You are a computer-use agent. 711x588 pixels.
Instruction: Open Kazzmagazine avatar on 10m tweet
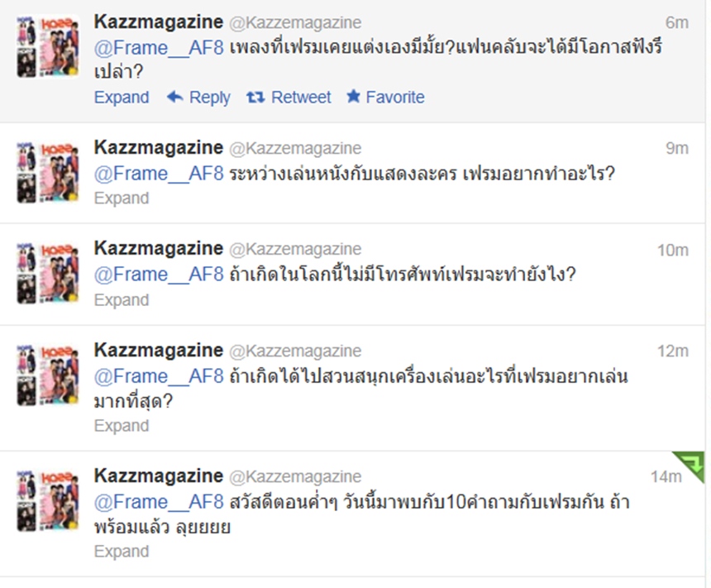coord(48,273)
